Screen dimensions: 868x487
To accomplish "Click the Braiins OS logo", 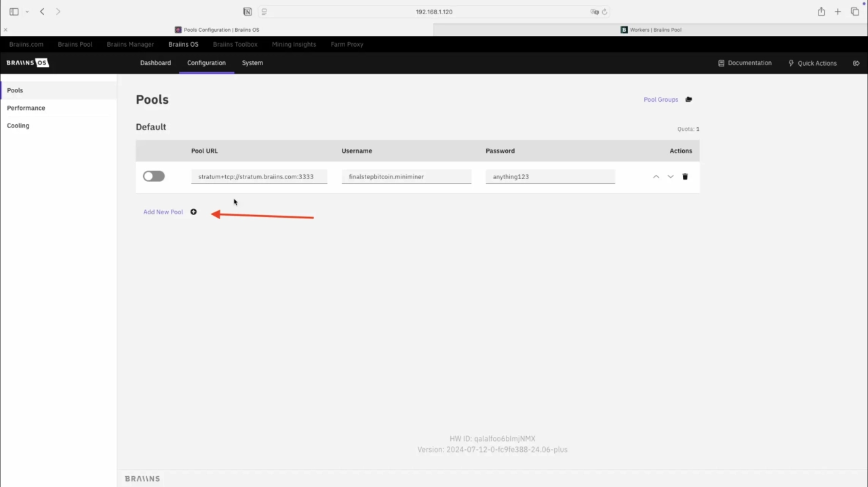I will 28,63.
